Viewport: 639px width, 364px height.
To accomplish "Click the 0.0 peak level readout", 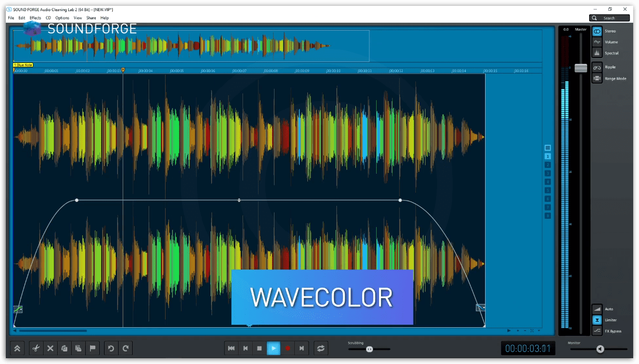I will [x=565, y=30].
